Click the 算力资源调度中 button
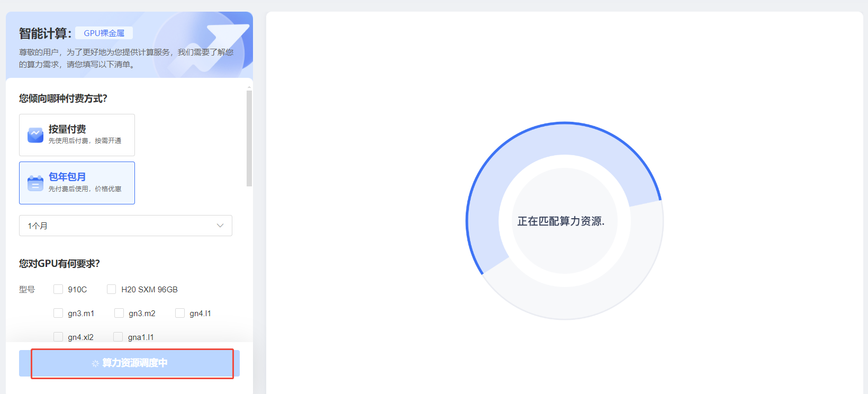 (129, 363)
